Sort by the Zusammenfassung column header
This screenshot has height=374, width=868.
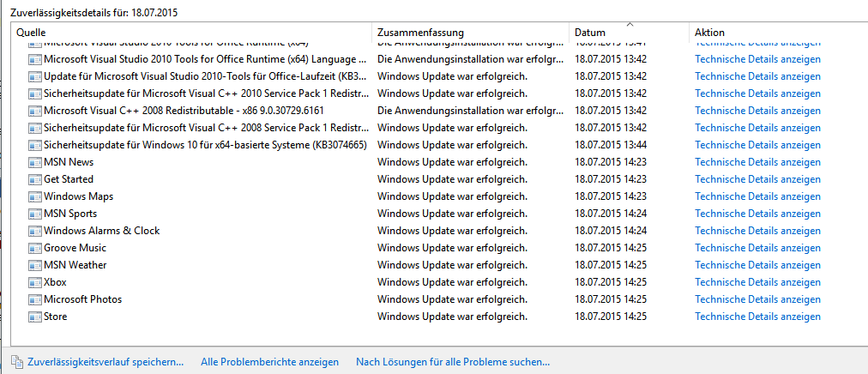tap(471, 33)
